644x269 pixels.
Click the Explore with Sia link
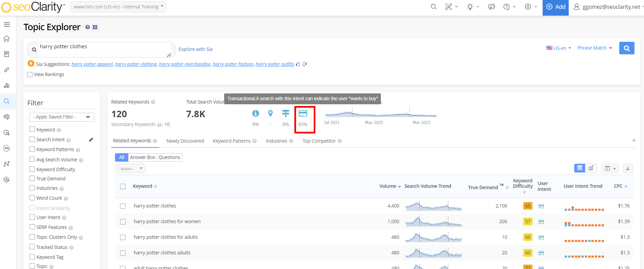[x=195, y=49]
